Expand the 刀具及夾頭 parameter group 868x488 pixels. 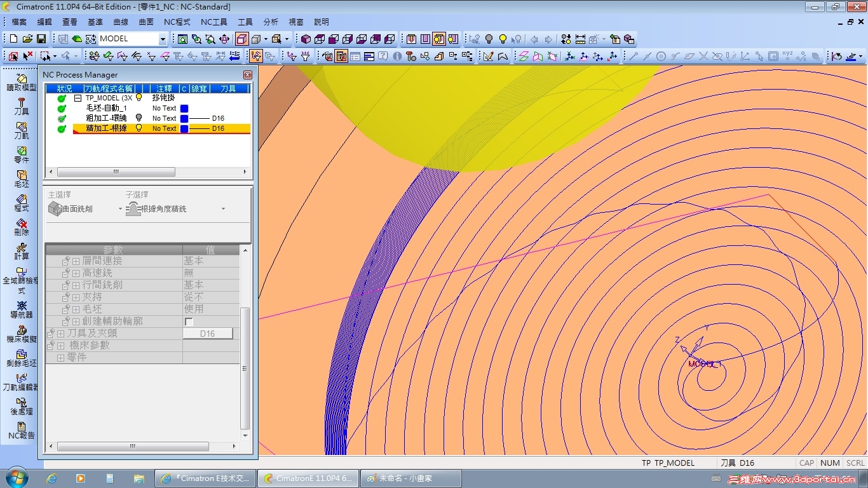61,334
